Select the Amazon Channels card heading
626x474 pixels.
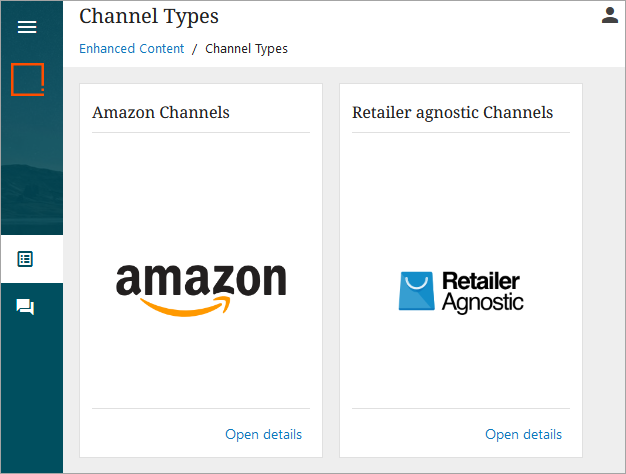point(161,112)
